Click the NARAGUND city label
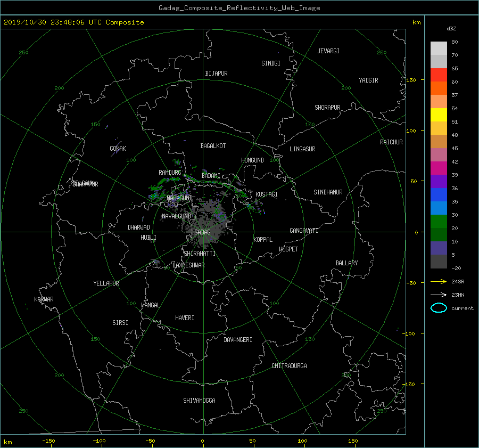Image resolution: width=479 pixels, height=448 pixels. (x=180, y=198)
